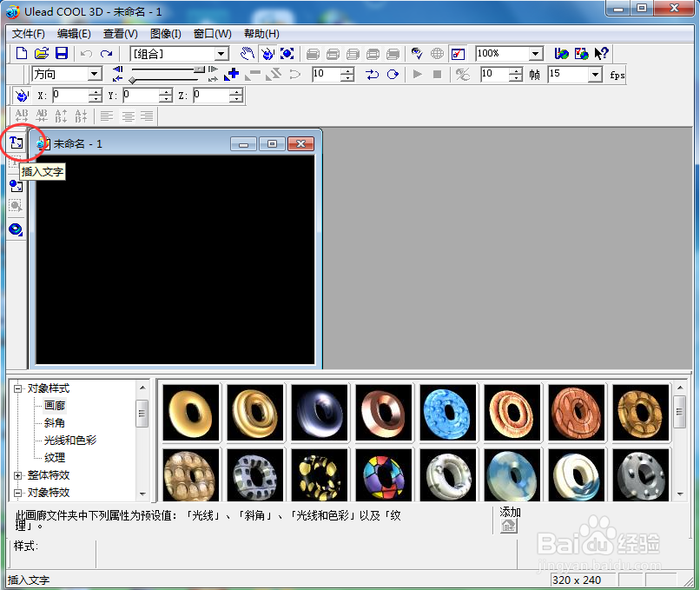Image resolution: width=700 pixels, height=590 pixels.
Task: Toggle loop mode icon
Action: pyautogui.click(x=393, y=74)
